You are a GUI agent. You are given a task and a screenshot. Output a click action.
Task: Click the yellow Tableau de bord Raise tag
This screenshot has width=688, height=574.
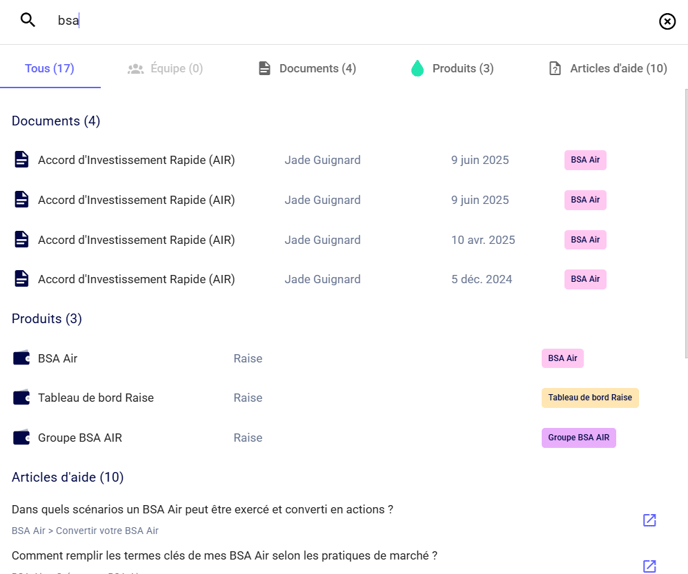click(590, 398)
